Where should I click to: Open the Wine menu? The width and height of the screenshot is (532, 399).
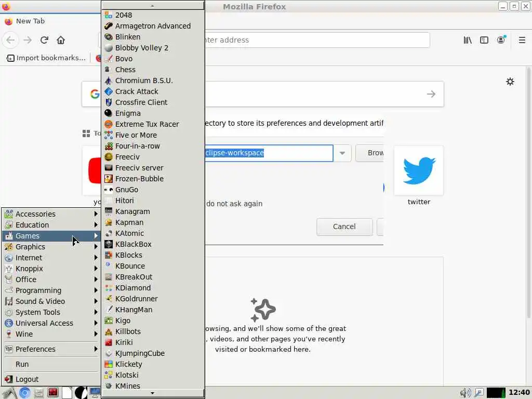coord(51,334)
